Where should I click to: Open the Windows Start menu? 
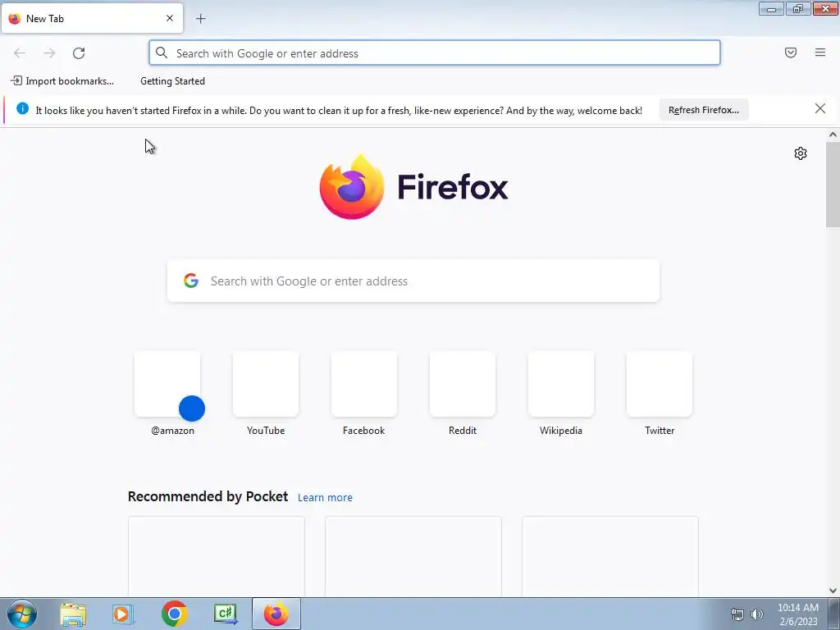tap(22, 614)
